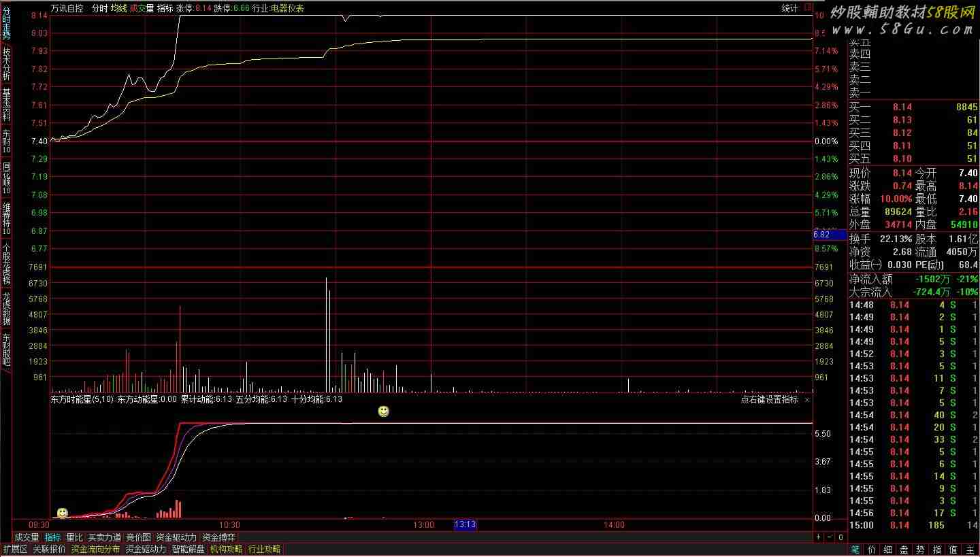Click the 扩展区 button
Viewport: 980px width, 557px height.
(15, 550)
